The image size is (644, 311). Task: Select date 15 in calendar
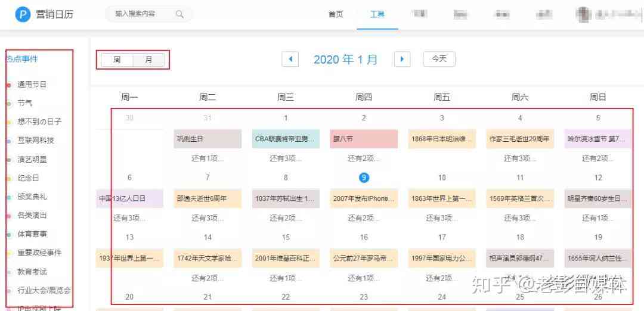pyautogui.click(x=286, y=237)
